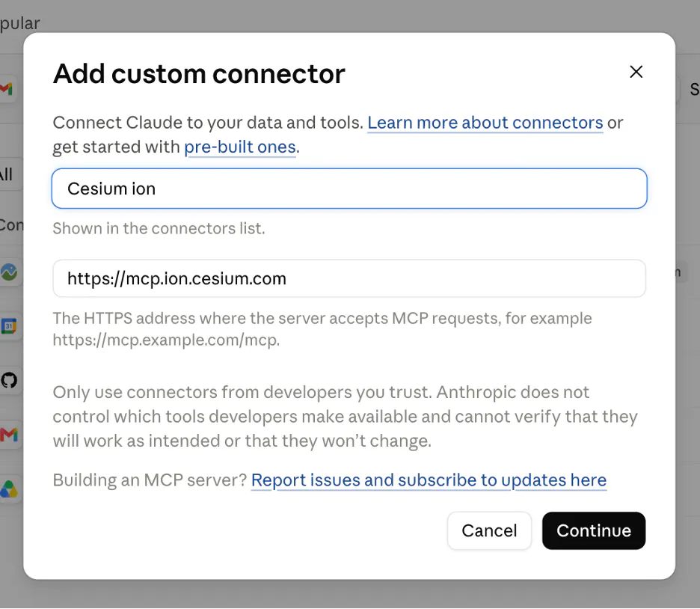
Task: Click the connector name field containing Cesium ion
Action: (x=349, y=189)
